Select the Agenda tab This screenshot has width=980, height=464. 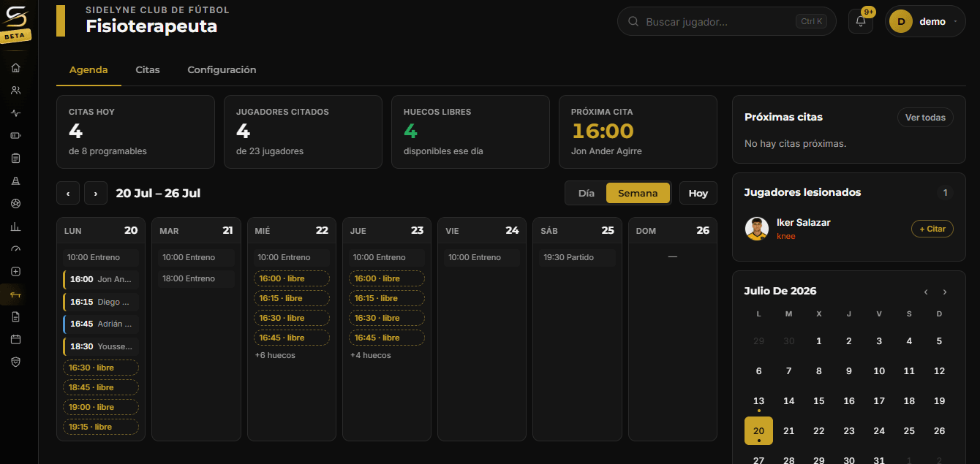88,70
